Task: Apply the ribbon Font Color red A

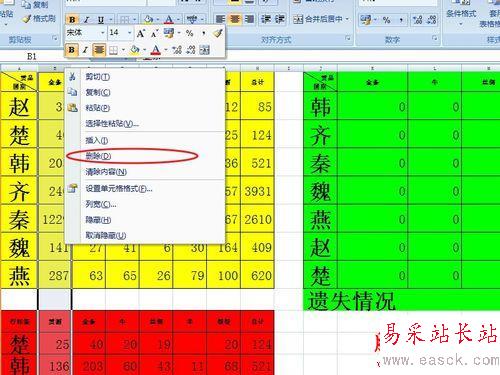Action: [x=169, y=19]
